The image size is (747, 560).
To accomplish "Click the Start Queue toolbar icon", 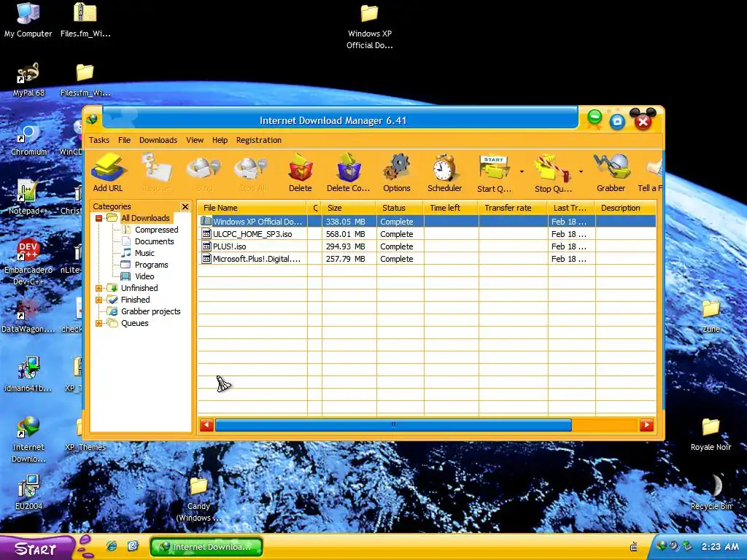I will 494,172.
